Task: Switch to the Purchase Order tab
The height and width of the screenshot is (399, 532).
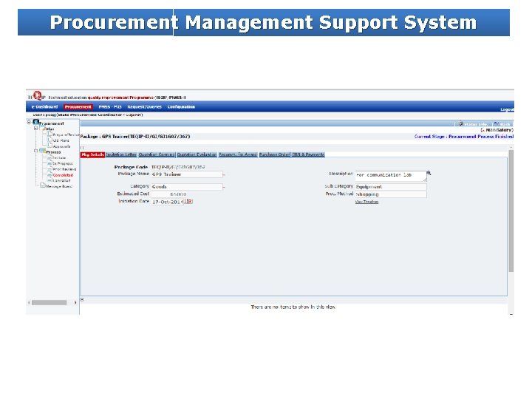Action: tap(274, 154)
